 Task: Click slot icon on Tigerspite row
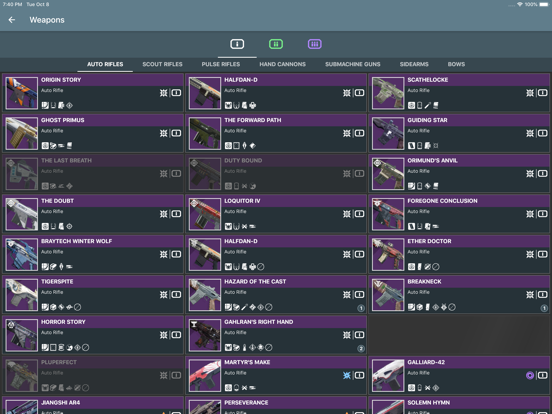176,294
